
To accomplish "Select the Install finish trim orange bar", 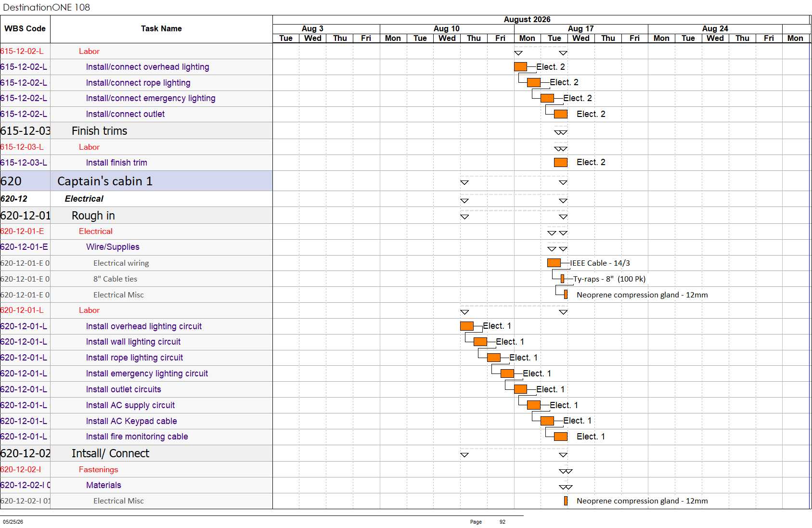I will click(561, 163).
